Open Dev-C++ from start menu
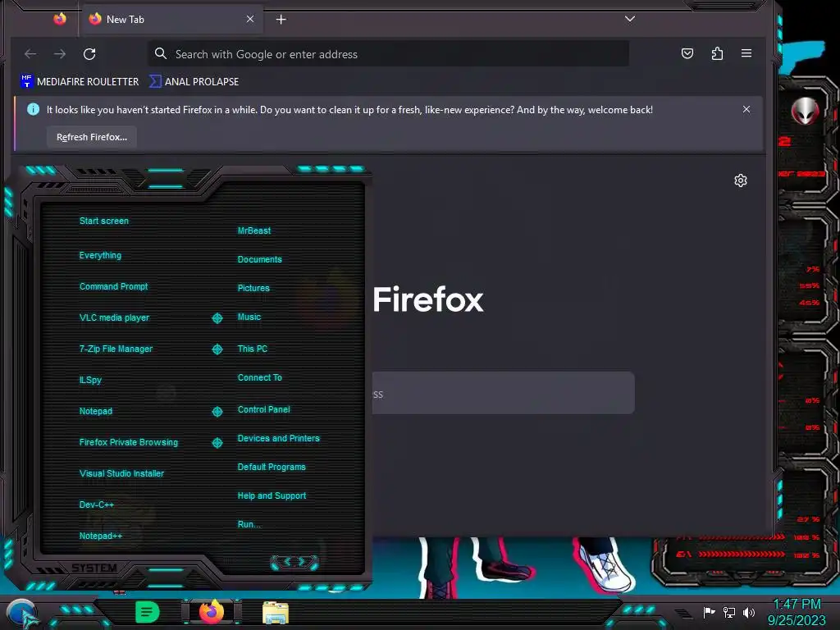 [97, 504]
